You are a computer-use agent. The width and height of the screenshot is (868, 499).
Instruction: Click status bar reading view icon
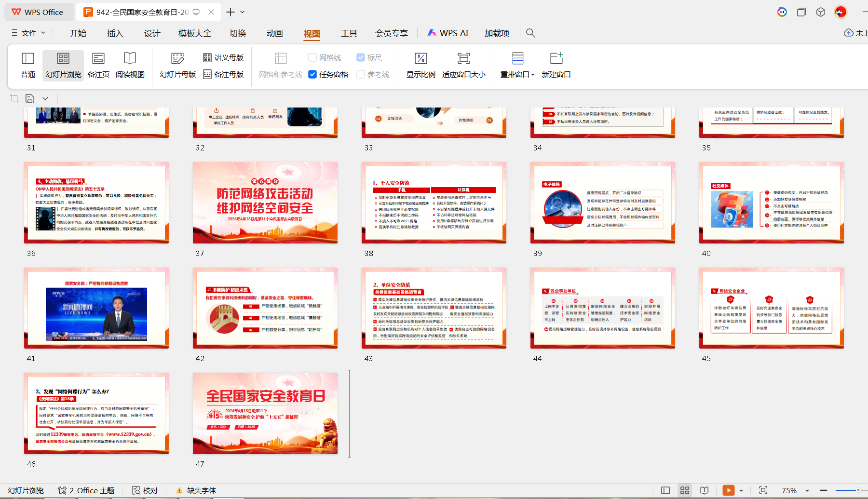[705, 490]
